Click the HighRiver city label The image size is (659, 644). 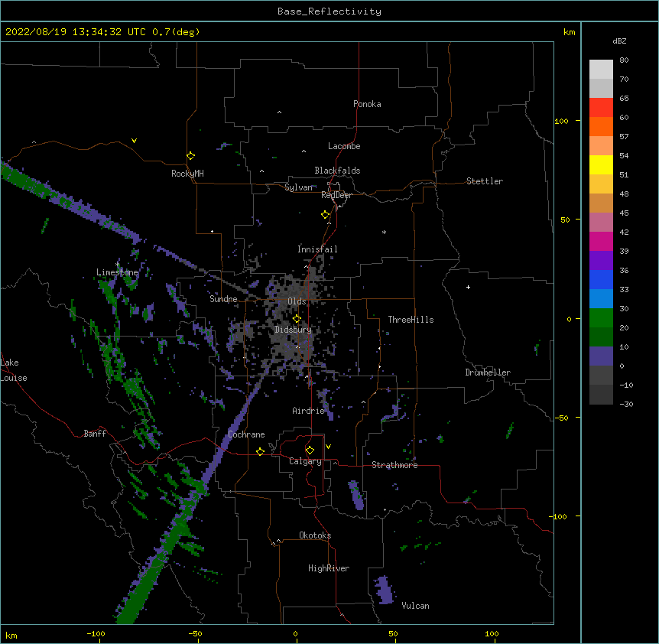tap(329, 568)
